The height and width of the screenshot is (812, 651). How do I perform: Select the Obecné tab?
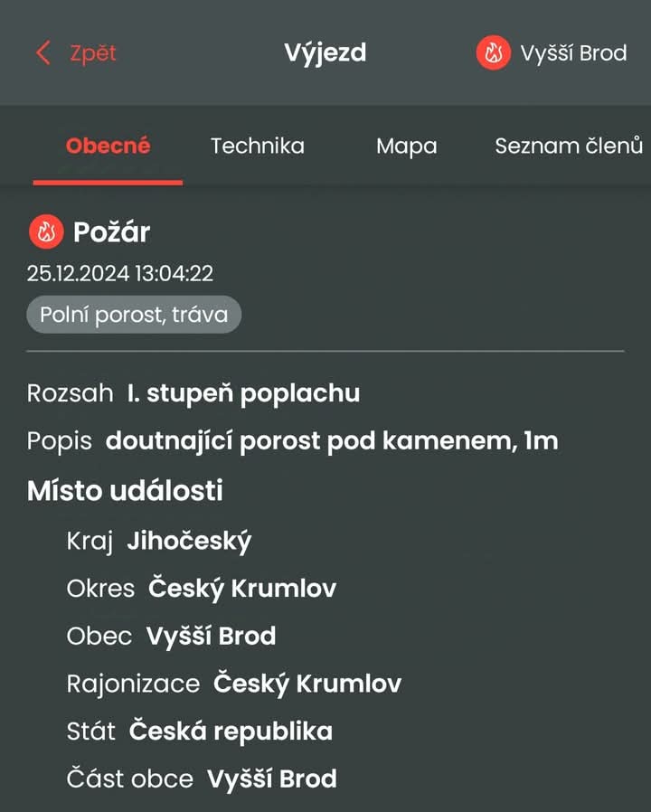[x=108, y=146]
